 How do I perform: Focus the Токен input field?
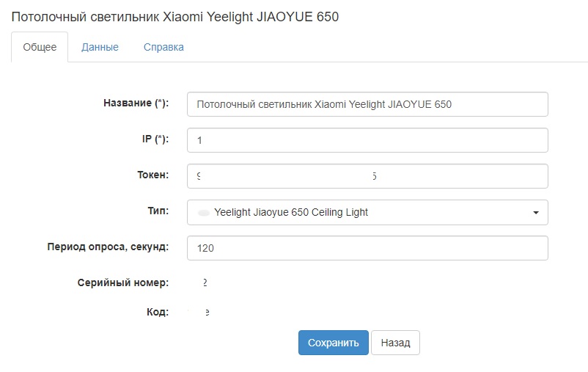(x=367, y=176)
